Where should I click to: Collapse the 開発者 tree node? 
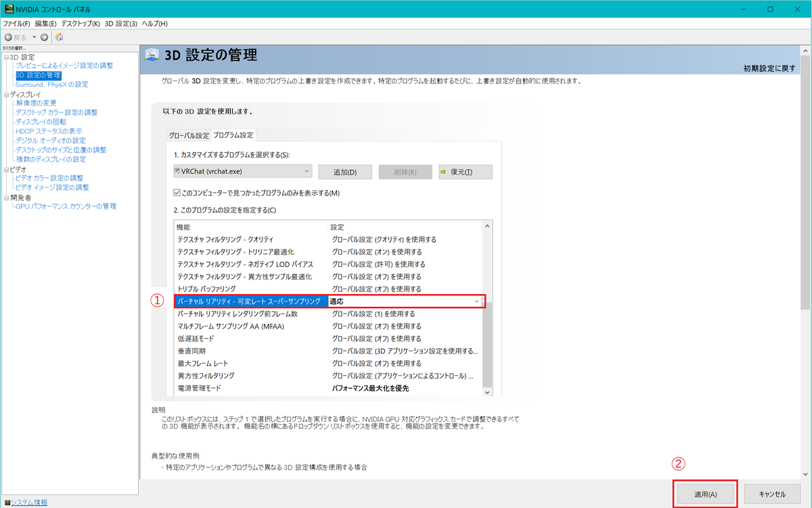click(x=6, y=197)
